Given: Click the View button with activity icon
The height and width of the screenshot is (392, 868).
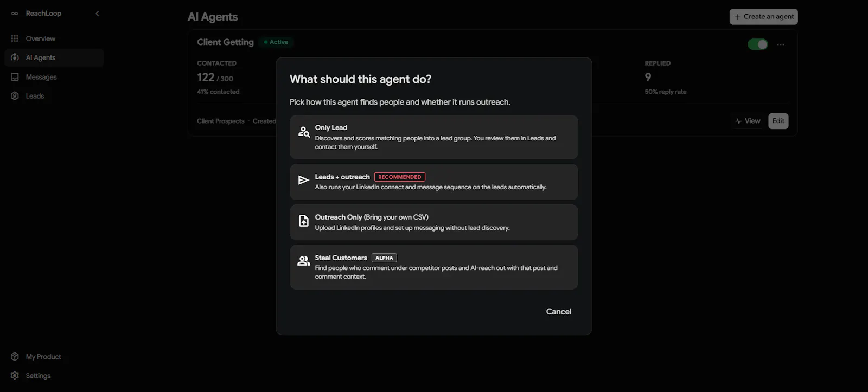Looking at the screenshot, I should tap(748, 121).
